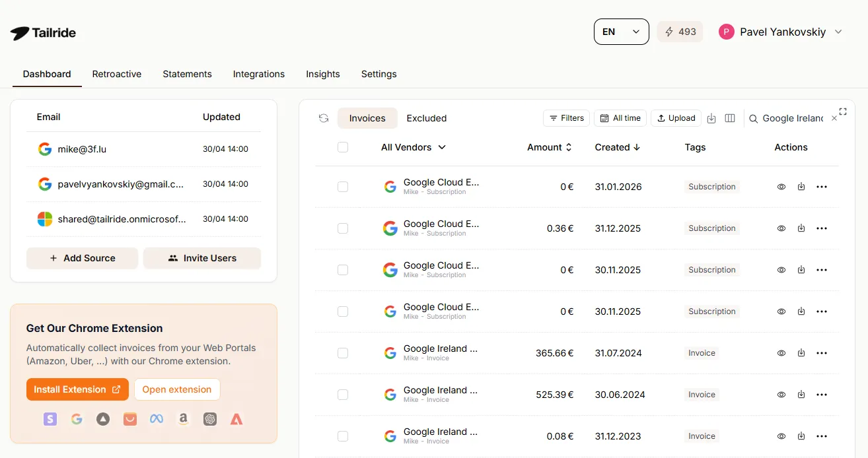Click the Adobe icon in extension card
The height and width of the screenshot is (458, 868).
(x=236, y=418)
